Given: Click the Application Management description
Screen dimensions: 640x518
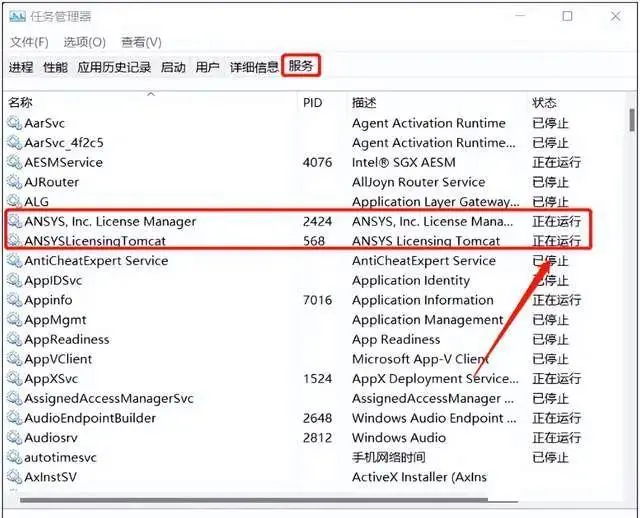Looking at the screenshot, I should coord(427,320).
